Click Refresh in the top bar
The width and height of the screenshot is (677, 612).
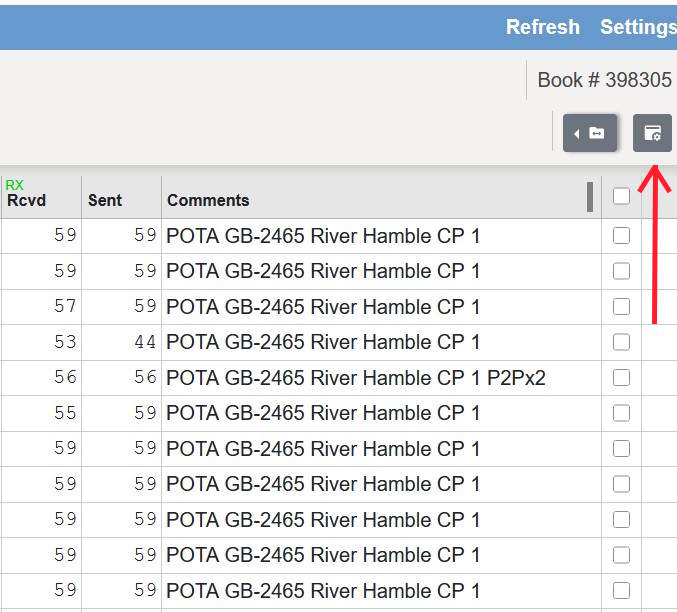[x=542, y=27]
